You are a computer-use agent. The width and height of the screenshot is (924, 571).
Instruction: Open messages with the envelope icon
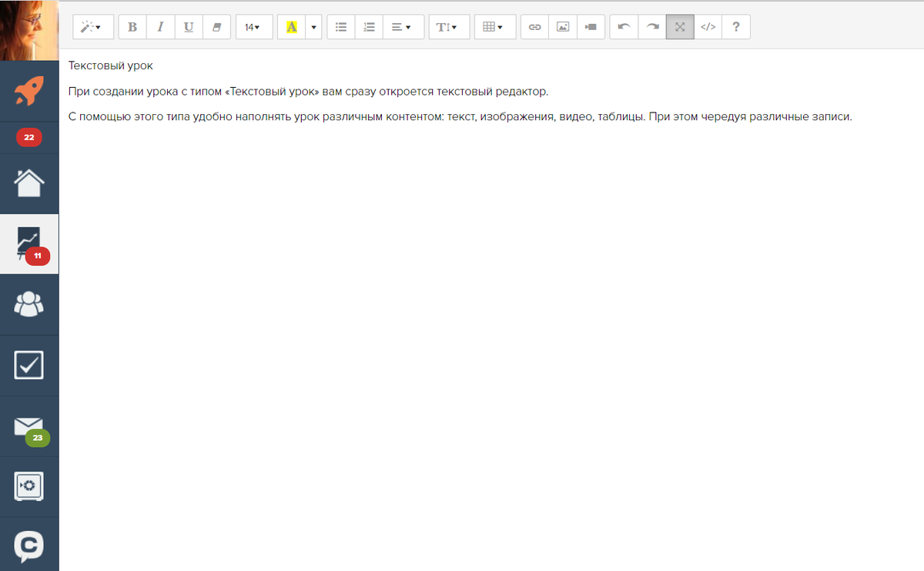pyautogui.click(x=29, y=426)
